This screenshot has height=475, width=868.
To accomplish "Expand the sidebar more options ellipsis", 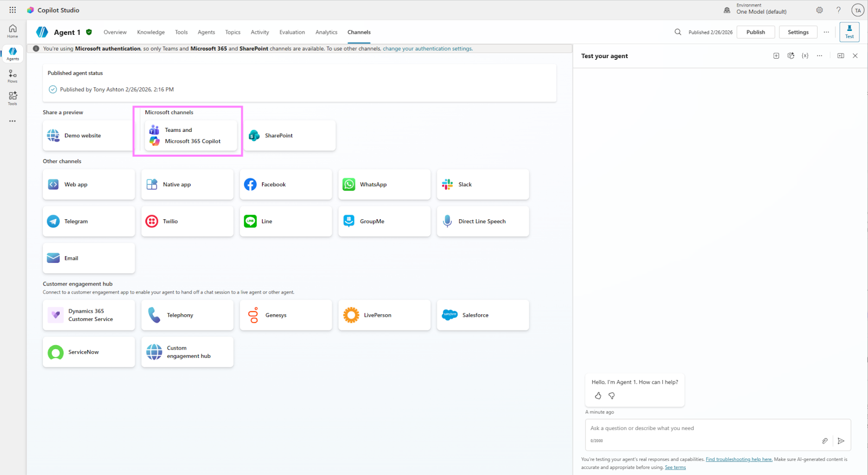I will pos(12,121).
